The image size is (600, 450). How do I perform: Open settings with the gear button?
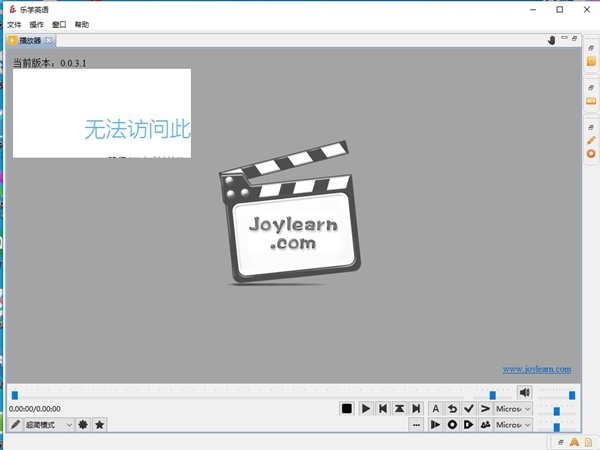(83, 425)
